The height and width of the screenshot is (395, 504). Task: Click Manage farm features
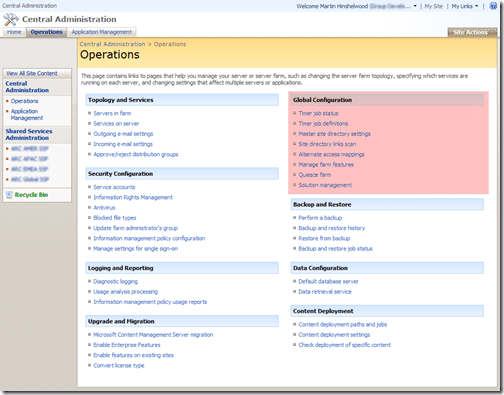[x=326, y=165]
